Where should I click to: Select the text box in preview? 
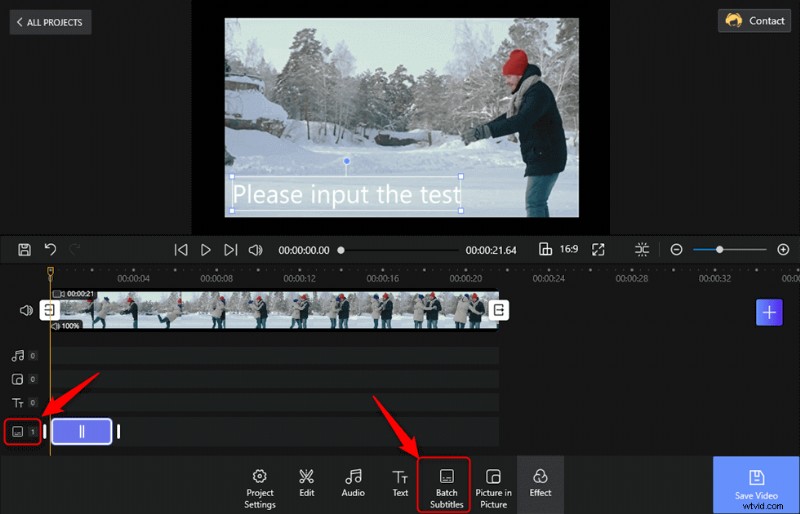click(346, 193)
